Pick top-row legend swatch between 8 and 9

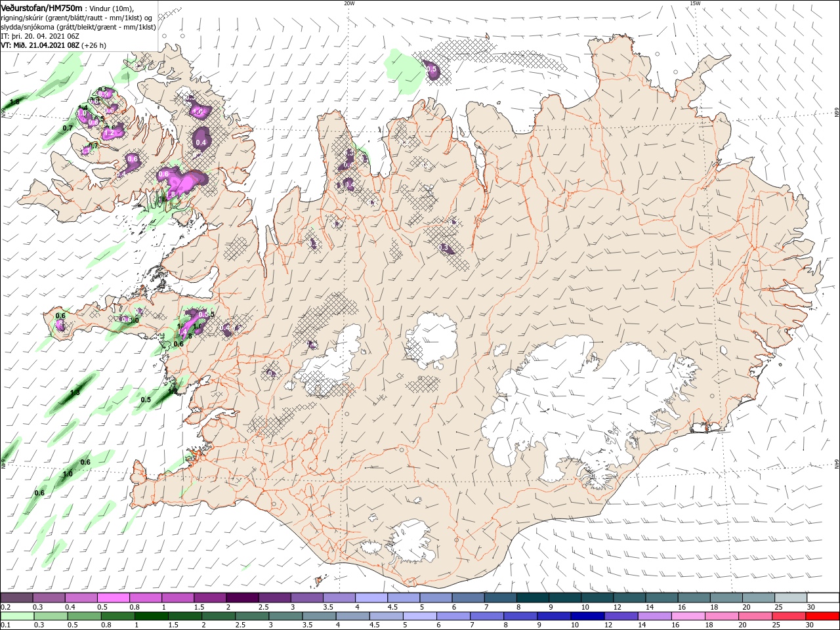[x=533, y=598]
